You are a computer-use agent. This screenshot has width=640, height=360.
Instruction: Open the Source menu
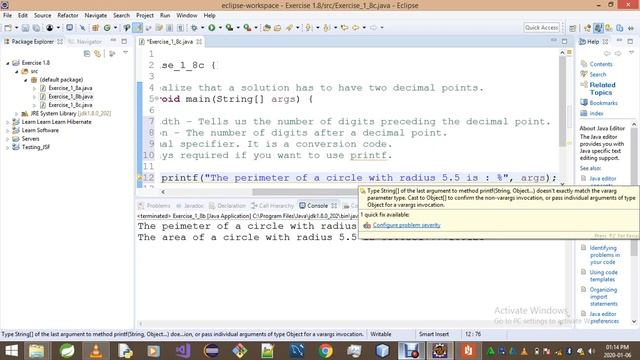[x=42, y=16]
